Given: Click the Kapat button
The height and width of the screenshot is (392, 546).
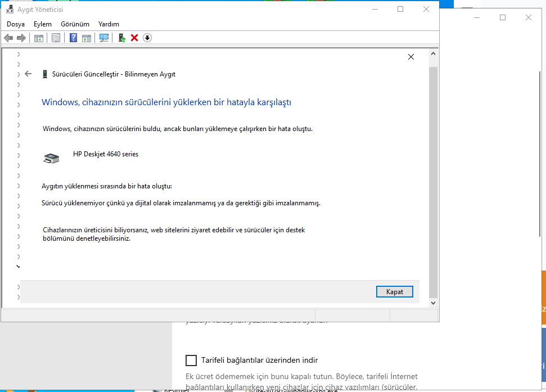Looking at the screenshot, I should coord(395,292).
